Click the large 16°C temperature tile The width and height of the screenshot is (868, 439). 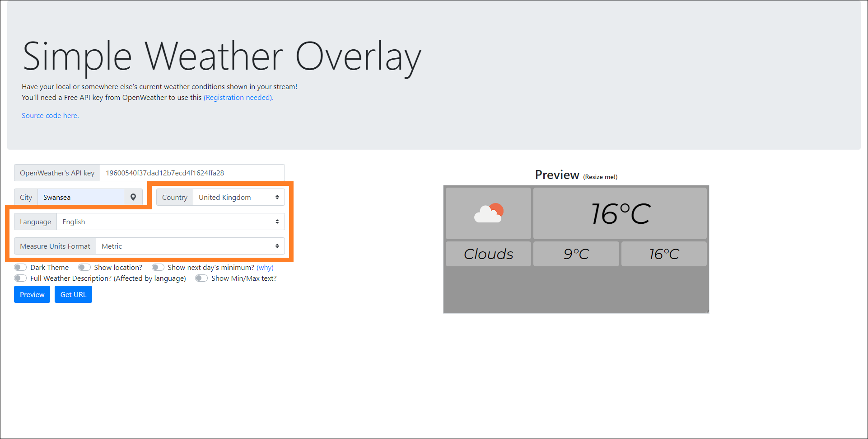[x=620, y=213]
